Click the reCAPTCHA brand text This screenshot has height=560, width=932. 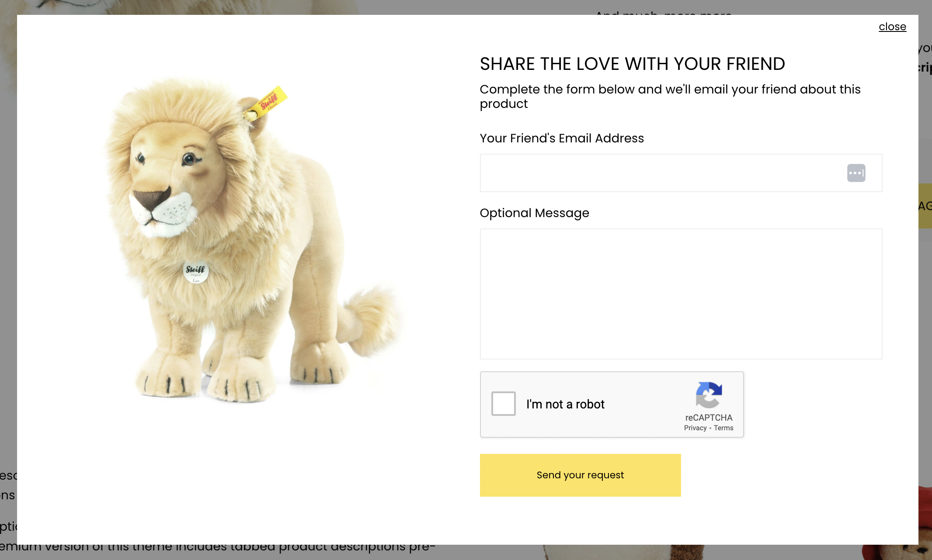pos(709,418)
